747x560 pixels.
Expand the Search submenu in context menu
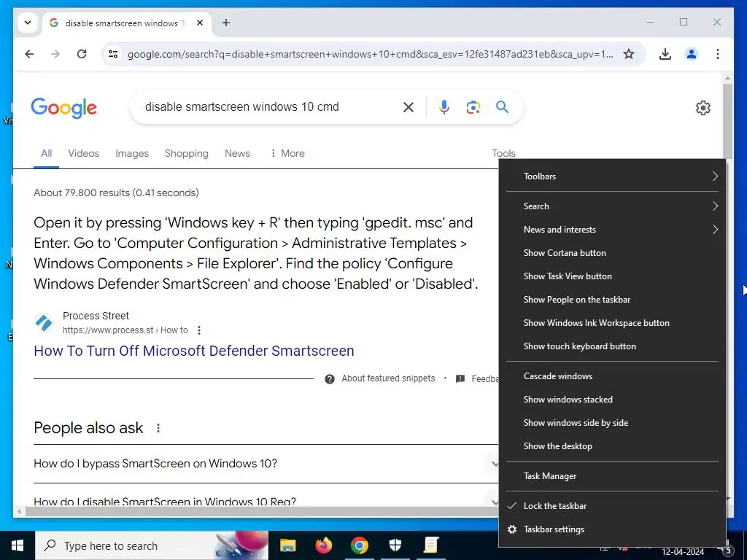click(612, 206)
